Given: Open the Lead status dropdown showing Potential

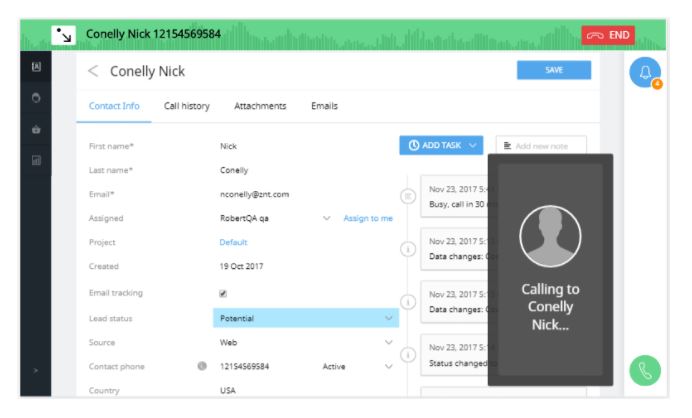Looking at the screenshot, I should coord(306,318).
